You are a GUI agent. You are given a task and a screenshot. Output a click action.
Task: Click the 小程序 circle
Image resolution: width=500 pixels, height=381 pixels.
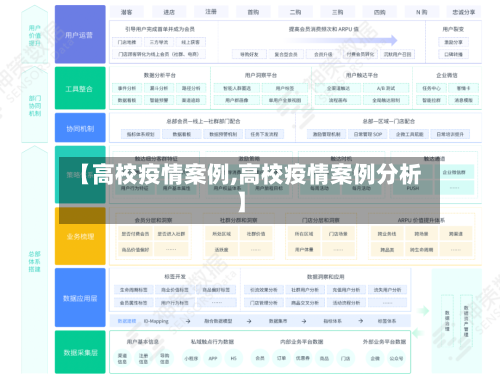191,358
